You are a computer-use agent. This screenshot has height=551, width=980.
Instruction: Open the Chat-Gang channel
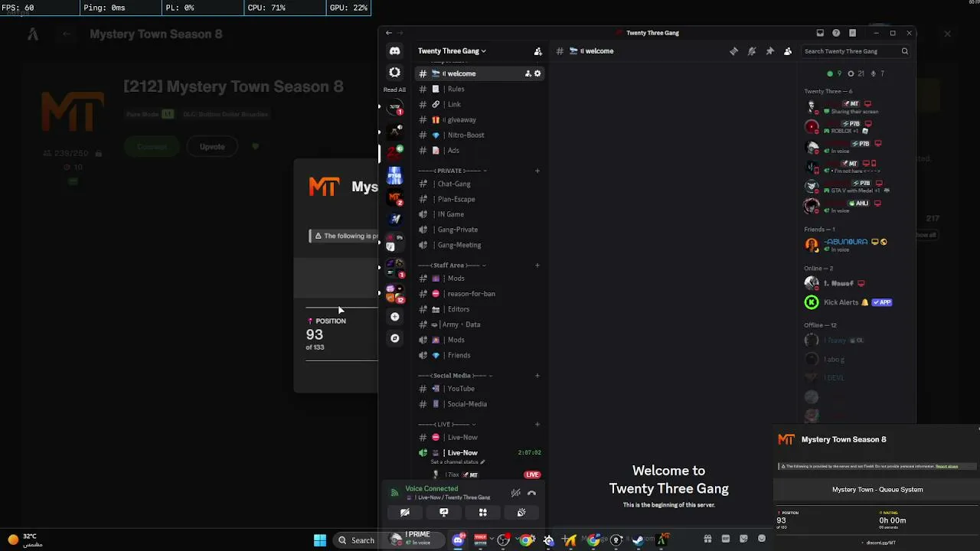click(480, 184)
